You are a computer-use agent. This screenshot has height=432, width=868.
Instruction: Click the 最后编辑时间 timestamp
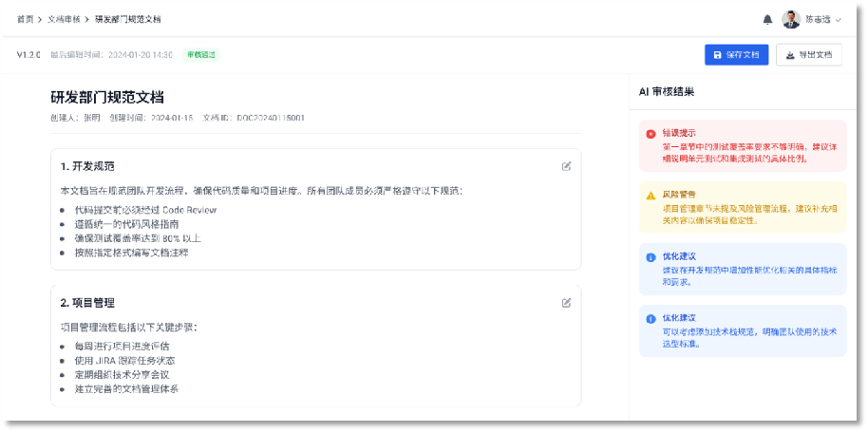tap(111, 55)
